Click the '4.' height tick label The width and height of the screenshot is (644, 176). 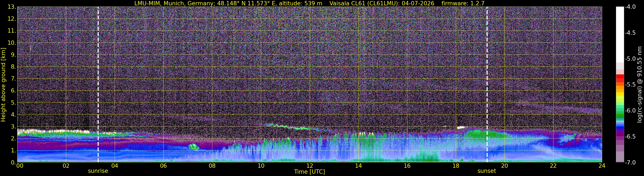(13, 114)
